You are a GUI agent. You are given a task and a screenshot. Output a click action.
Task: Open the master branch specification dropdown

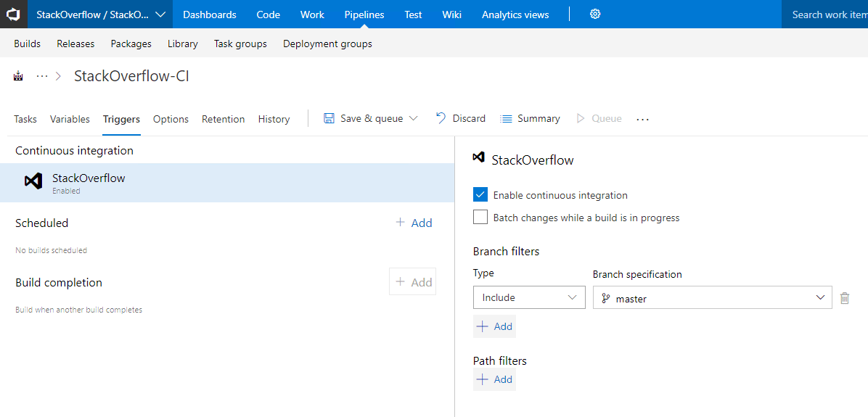tap(713, 297)
